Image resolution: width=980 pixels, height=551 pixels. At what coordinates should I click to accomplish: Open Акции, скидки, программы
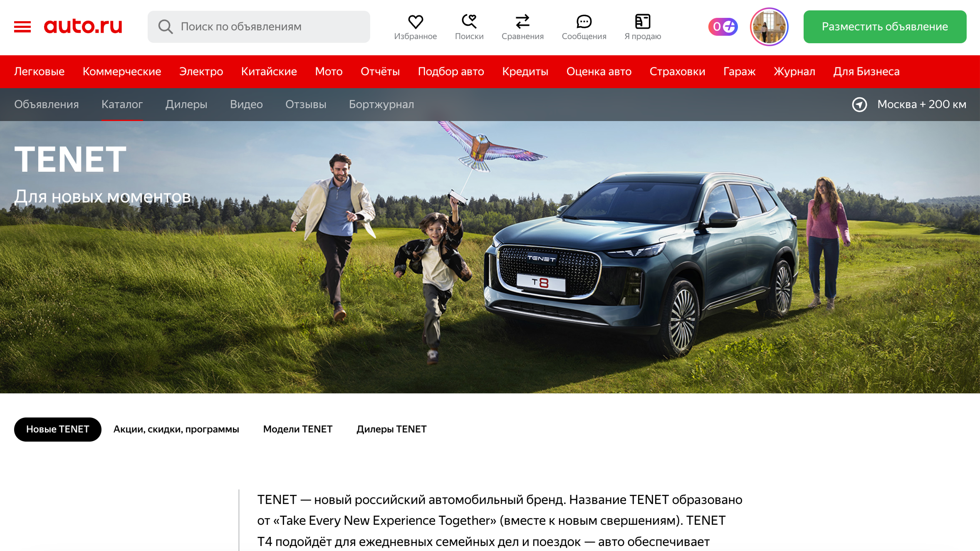coord(176,429)
